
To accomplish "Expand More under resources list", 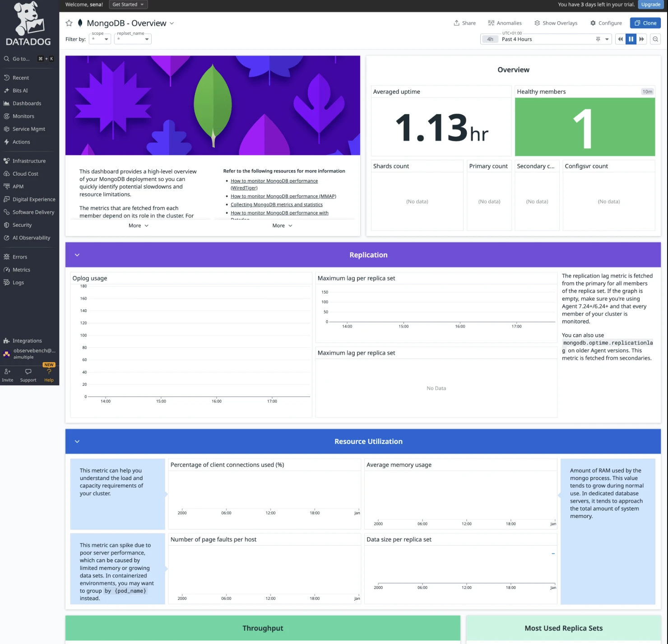I will tap(283, 225).
